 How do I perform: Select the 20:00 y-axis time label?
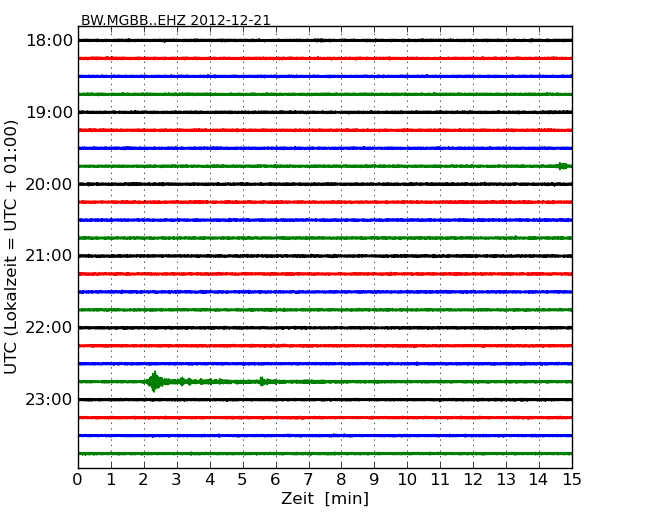point(49,184)
